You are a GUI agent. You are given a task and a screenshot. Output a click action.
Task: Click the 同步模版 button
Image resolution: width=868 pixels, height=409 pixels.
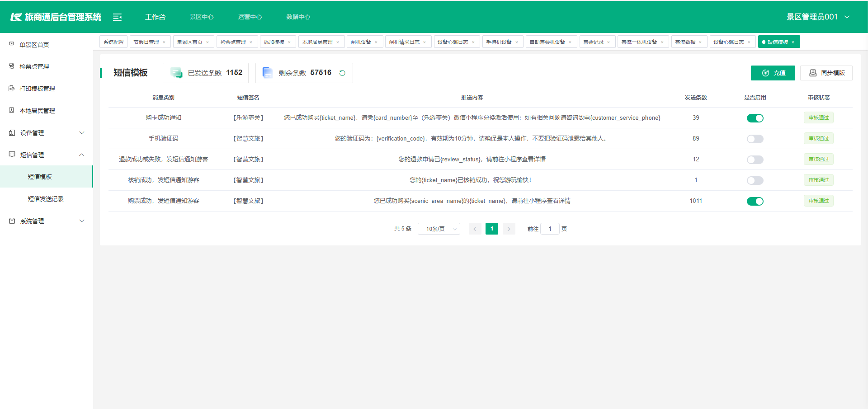(x=826, y=73)
